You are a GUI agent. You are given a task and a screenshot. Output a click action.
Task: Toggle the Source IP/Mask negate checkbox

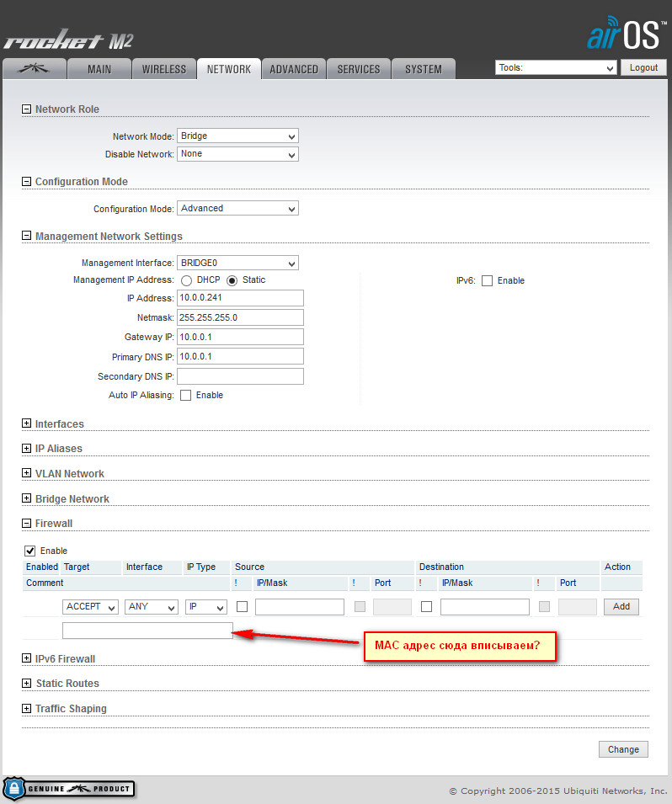pyautogui.click(x=243, y=607)
